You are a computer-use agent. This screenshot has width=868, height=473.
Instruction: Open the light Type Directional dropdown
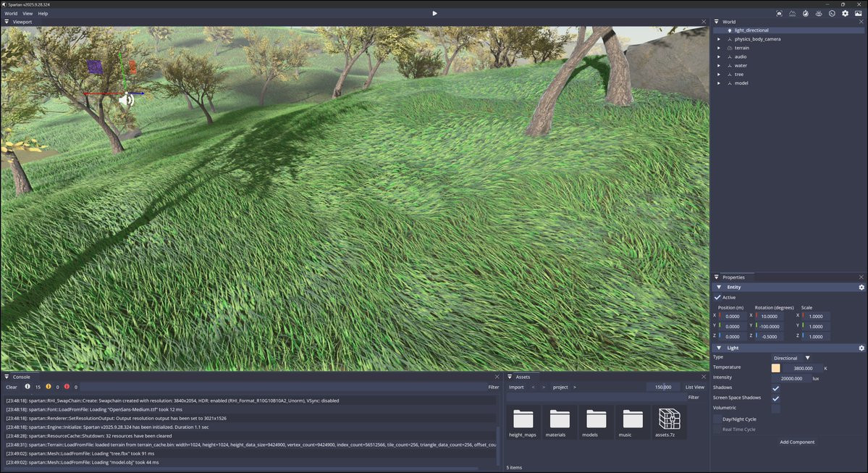click(792, 359)
